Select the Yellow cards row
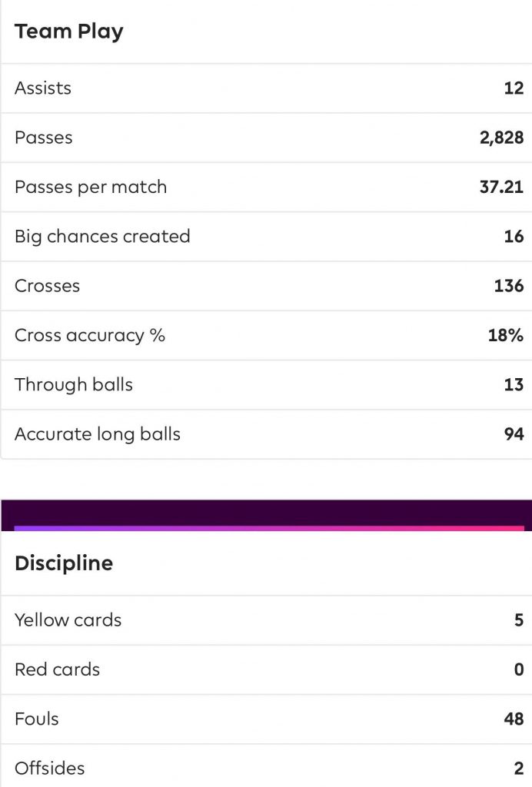Viewport: 532px width, 787px height. (267, 620)
